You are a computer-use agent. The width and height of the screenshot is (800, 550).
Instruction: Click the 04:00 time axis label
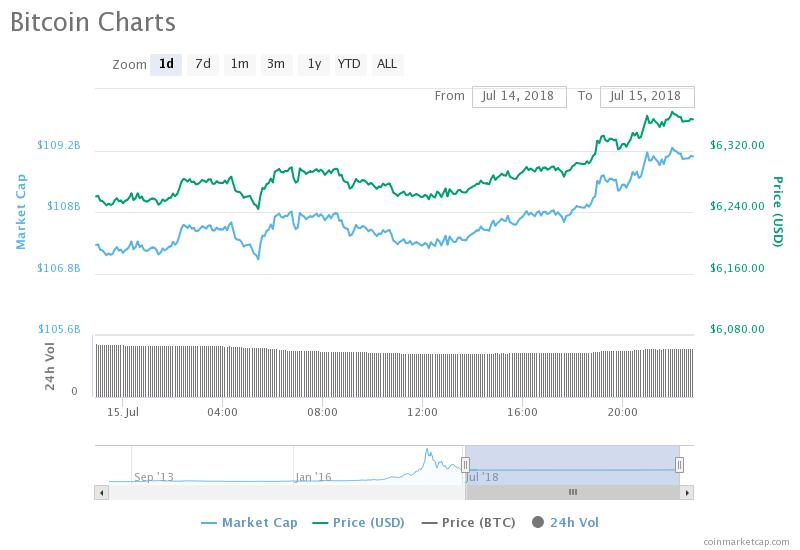tap(222, 412)
